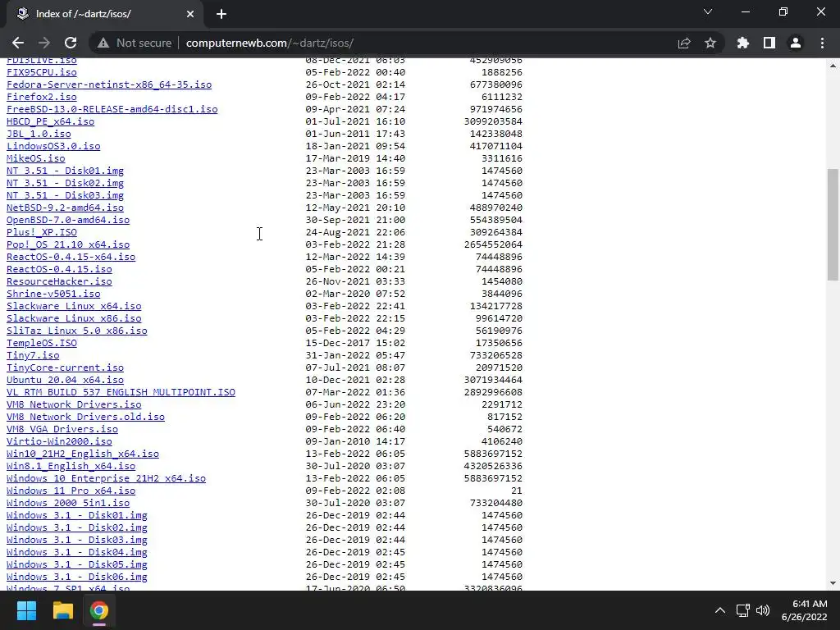Download Windows 10 Enterprise 21H2 x64.iso

pyautogui.click(x=106, y=479)
